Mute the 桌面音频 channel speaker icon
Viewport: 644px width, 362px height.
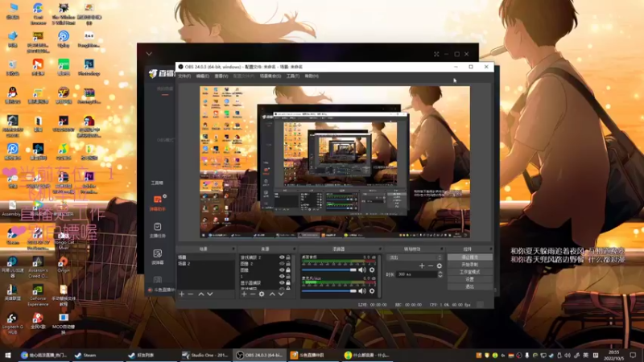pyautogui.click(x=361, y=269)
